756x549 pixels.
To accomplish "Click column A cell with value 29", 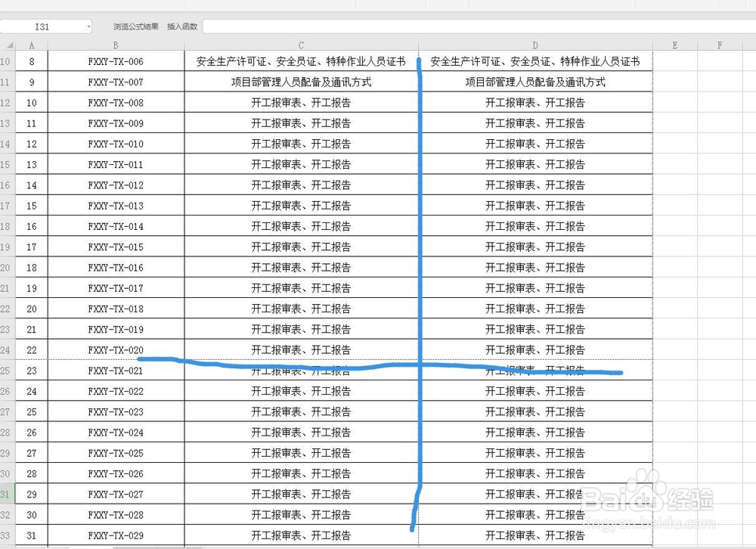I will click(x=32, y=494).
